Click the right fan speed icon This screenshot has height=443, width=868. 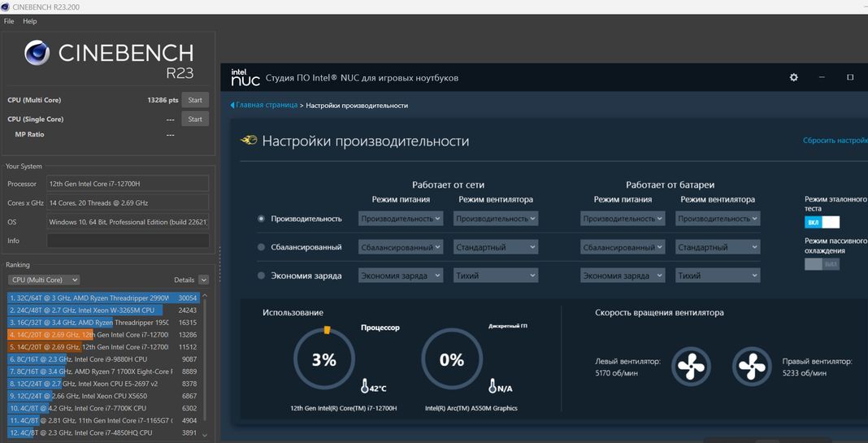752,367
